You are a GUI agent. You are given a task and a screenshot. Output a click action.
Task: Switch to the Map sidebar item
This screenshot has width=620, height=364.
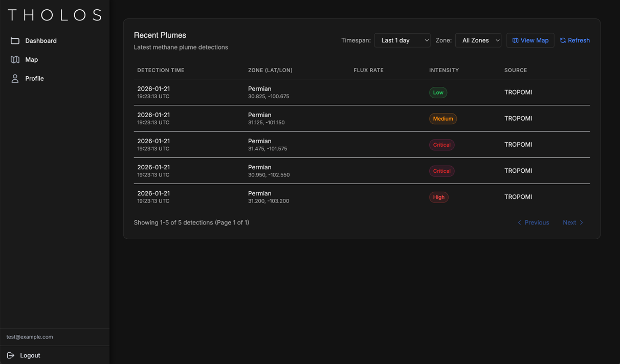tap(32, 59)
